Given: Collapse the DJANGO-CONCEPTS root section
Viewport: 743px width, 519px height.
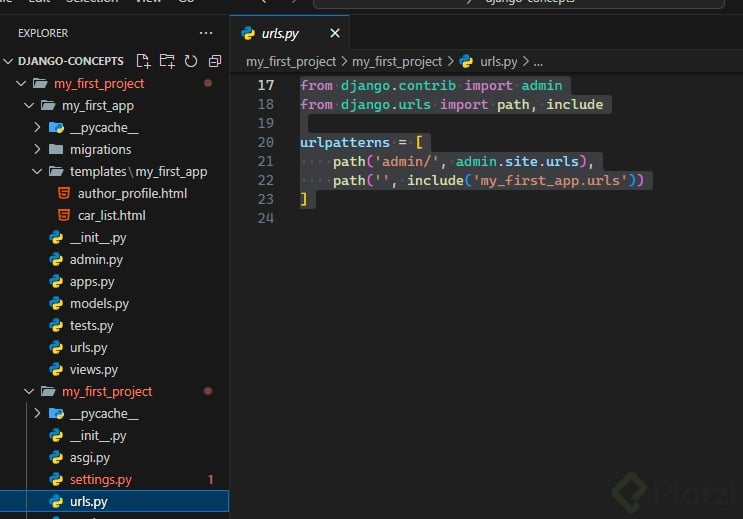Looking at the screenshot, I should pyautogui.click(x=70, y=61).
